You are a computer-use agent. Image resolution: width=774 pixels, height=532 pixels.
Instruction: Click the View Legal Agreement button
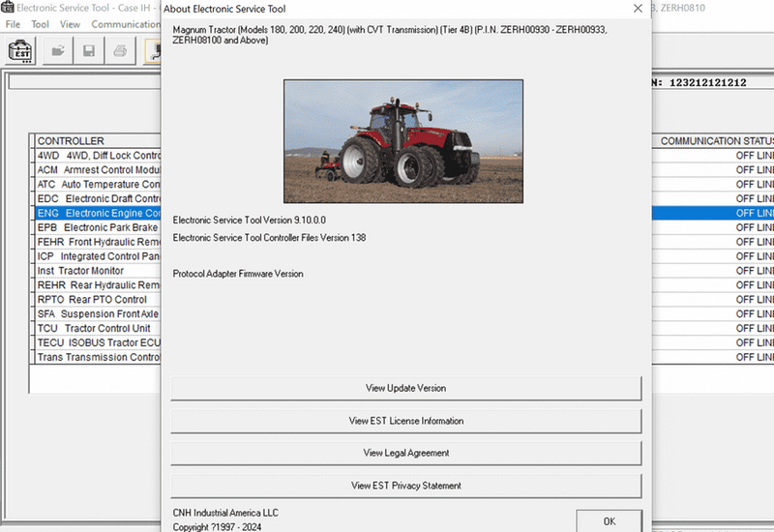pos(405,453)
